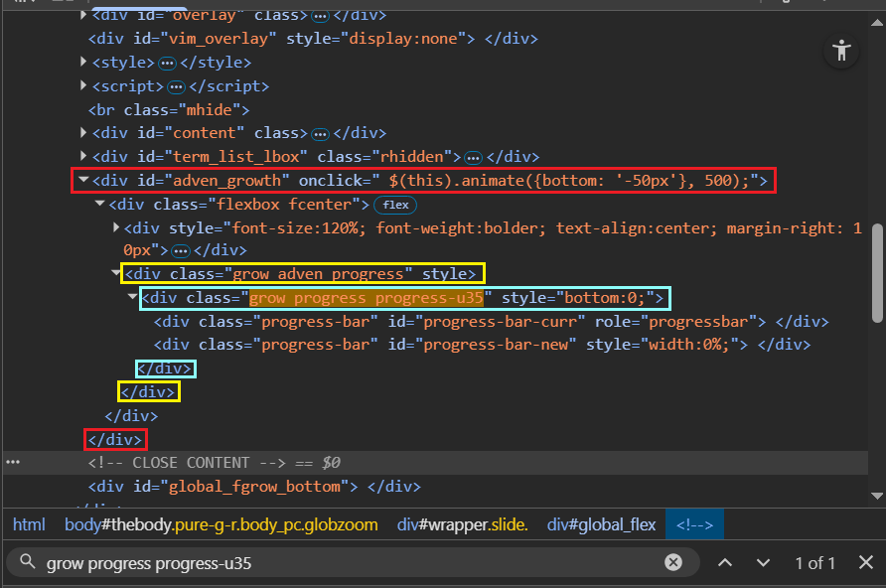Clear the search field with the X circle
886x588 pixels.
(x=673, y=563)
